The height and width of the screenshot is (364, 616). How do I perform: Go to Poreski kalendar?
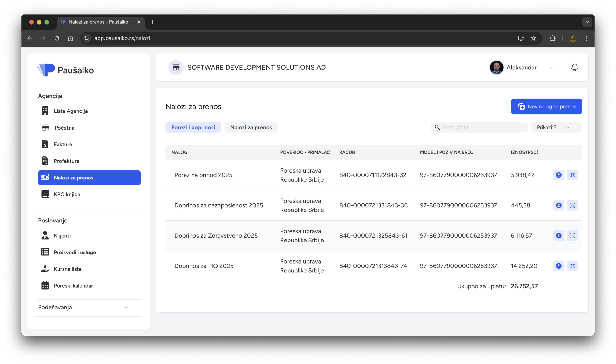click(x=73, y=286)
